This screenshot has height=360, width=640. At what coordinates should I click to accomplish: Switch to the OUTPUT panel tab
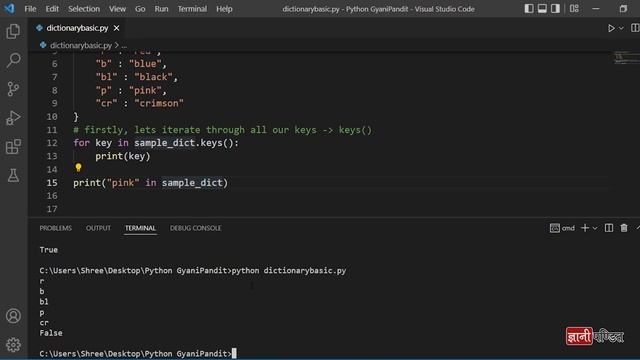(98, 228)
